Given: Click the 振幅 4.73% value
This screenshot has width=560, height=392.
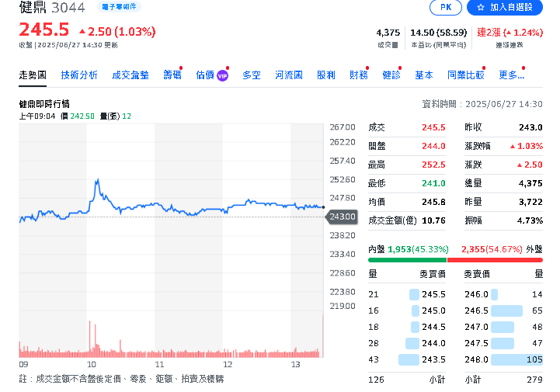Looking at the screenshot, I should pyautogui.click(x=530, y=220).
